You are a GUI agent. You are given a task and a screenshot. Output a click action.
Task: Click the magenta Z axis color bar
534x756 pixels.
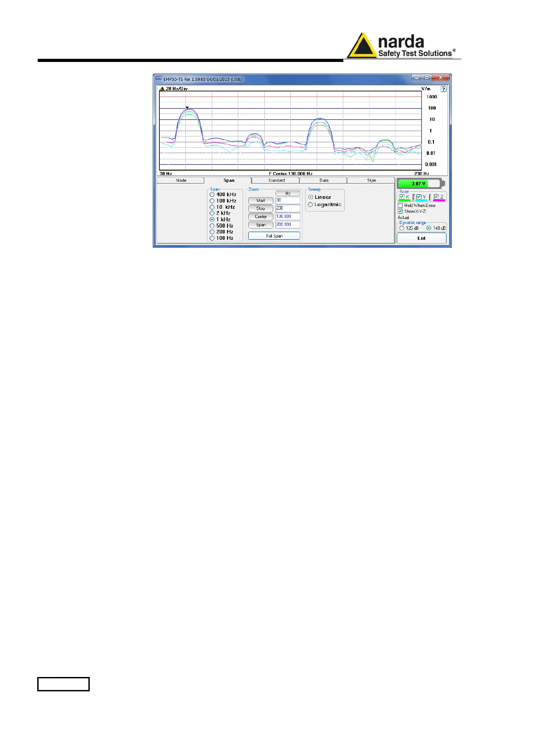439,201
